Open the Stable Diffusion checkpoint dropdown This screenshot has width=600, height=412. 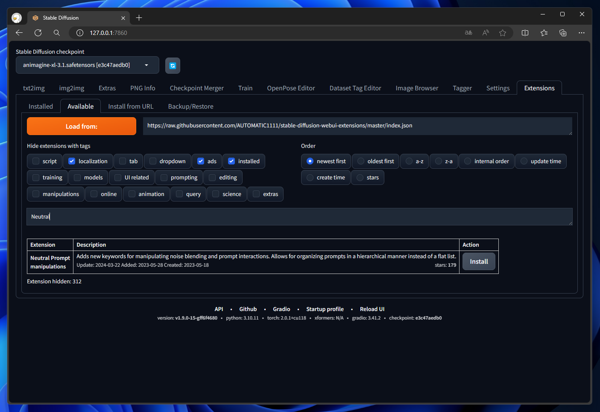point(87,65)
